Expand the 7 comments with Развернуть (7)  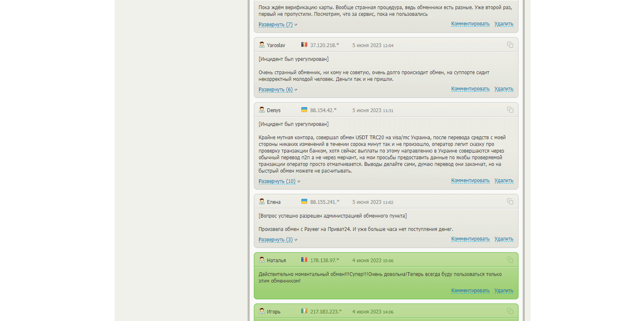(x=276, y=25)
